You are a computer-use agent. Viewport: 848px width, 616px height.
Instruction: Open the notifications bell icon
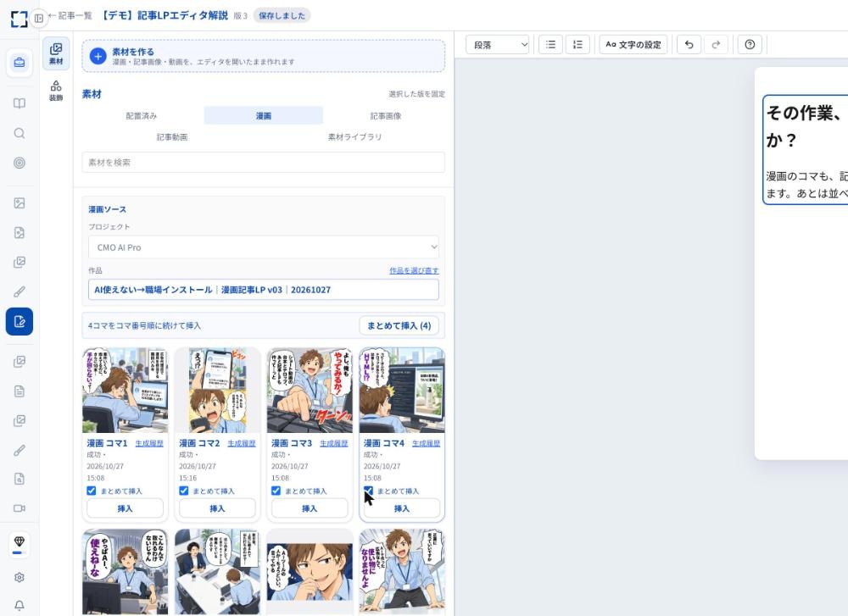[20, 605]
